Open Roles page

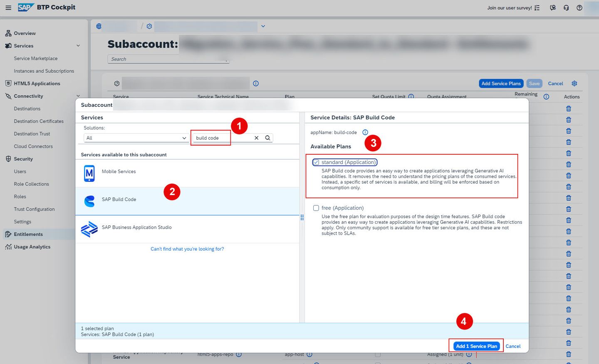coord(20,197)
